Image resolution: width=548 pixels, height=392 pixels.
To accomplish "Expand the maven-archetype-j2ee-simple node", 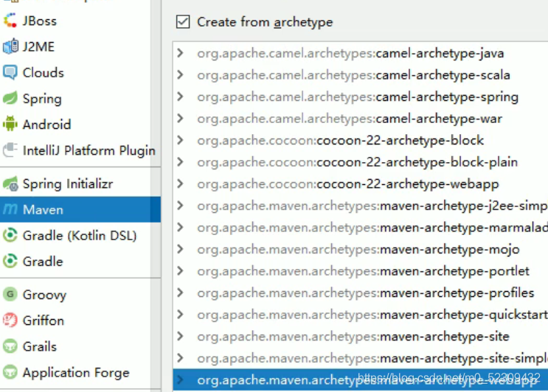I will tap(181, 206).
